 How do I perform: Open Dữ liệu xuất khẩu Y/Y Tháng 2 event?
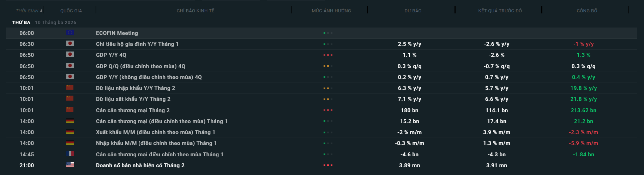click(133, 99)
